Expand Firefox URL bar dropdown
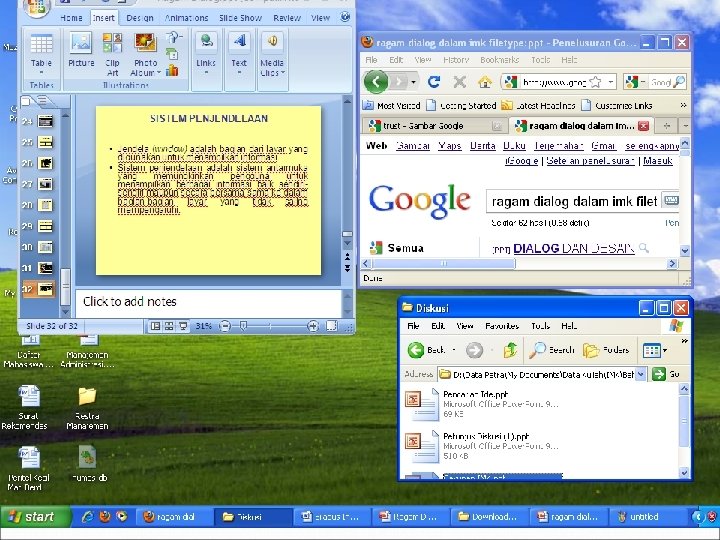The width and height of the screenshot is (720, 540). (x=610, y=83)
